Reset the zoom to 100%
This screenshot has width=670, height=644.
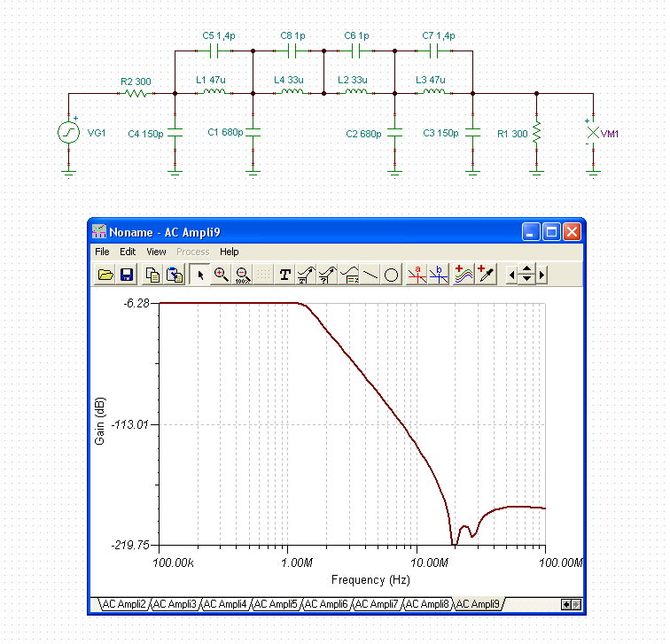pos(242,275)
